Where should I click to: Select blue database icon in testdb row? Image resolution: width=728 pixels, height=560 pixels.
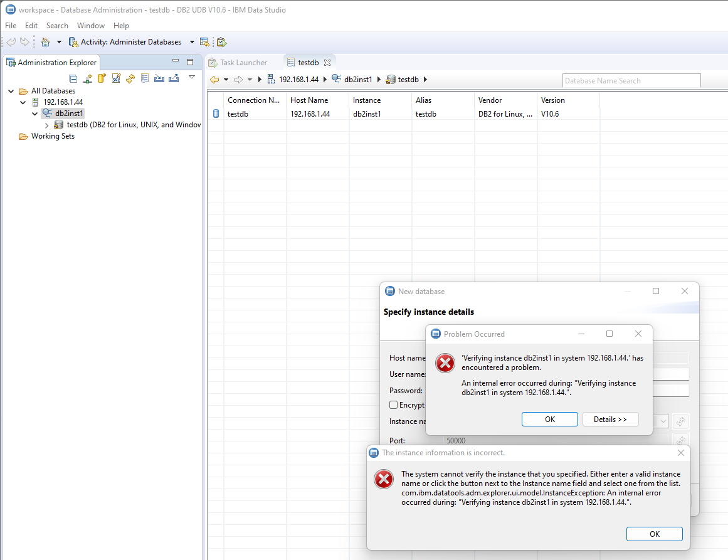coord(216,114)
